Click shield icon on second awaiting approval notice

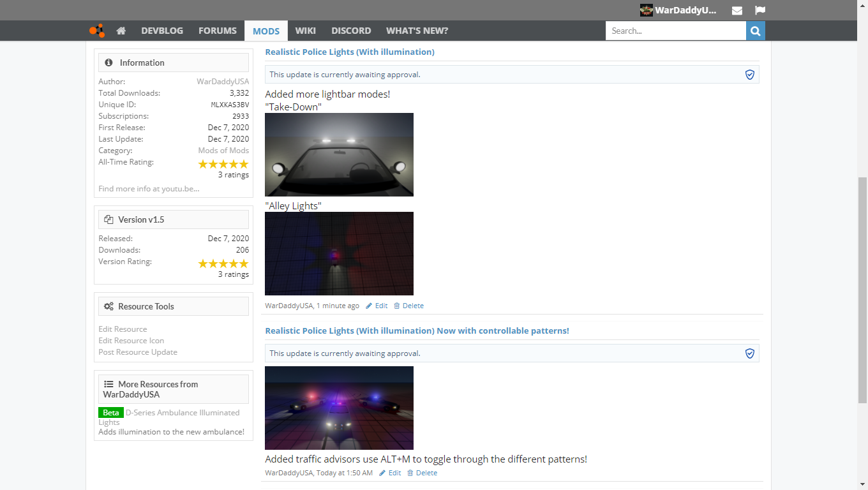750,353
